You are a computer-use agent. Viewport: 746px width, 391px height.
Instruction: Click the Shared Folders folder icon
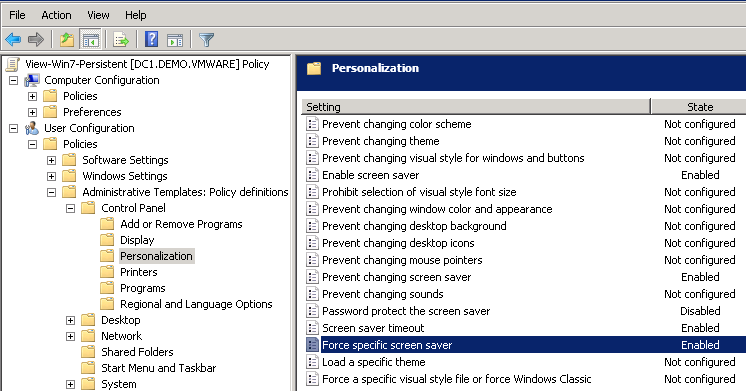pos(88,352)
